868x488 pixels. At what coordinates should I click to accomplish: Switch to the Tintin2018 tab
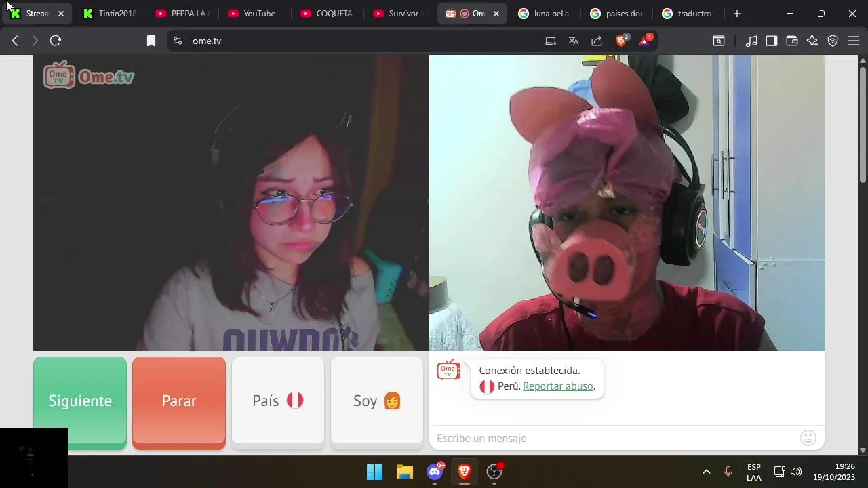(x=109, y=14)
